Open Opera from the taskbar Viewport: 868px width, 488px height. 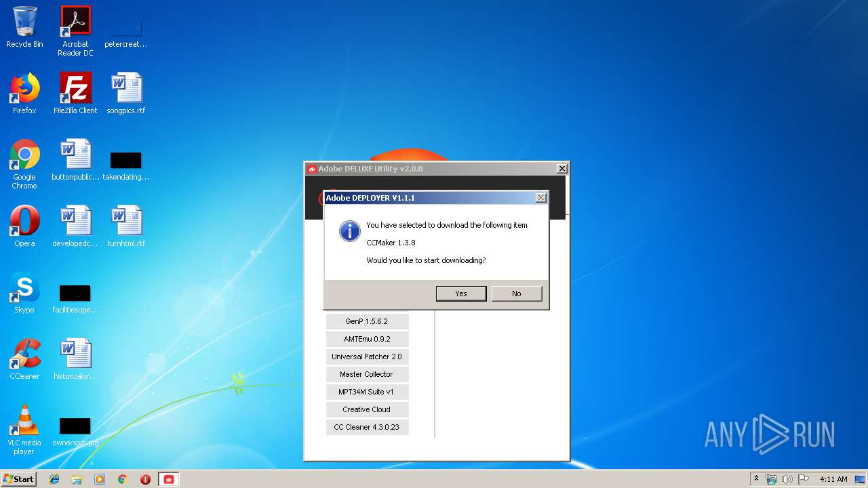tap(145, 479)
